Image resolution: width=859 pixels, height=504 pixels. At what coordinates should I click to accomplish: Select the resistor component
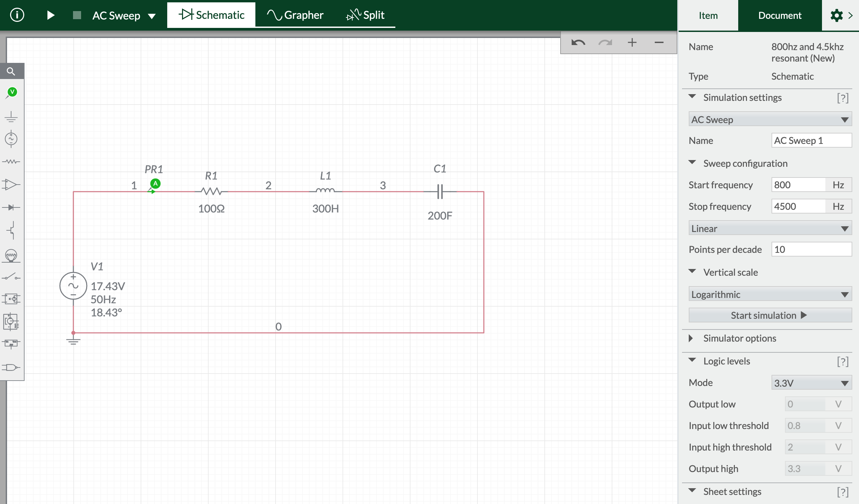pyautogui.click(x=11, y=162)
